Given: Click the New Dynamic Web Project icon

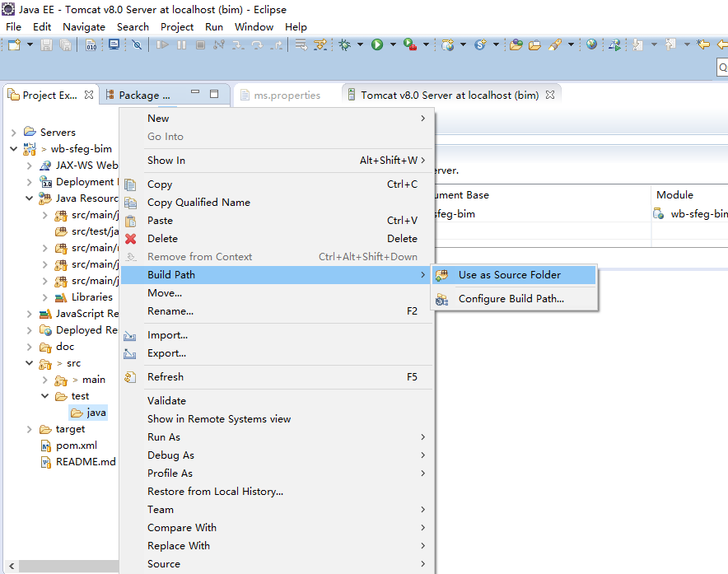Looking at the screenshot, I should click(x=447, y=44).
